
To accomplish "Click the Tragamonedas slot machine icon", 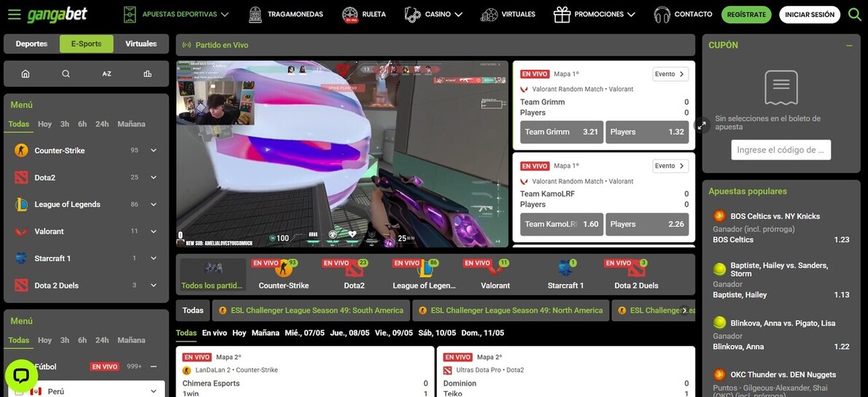I will point(255,15).
